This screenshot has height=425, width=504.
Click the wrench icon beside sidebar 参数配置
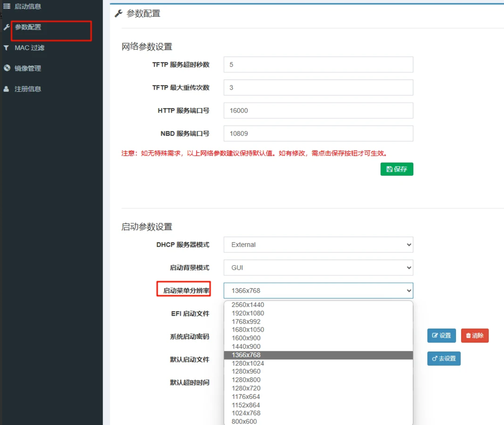tap(7, 27)
